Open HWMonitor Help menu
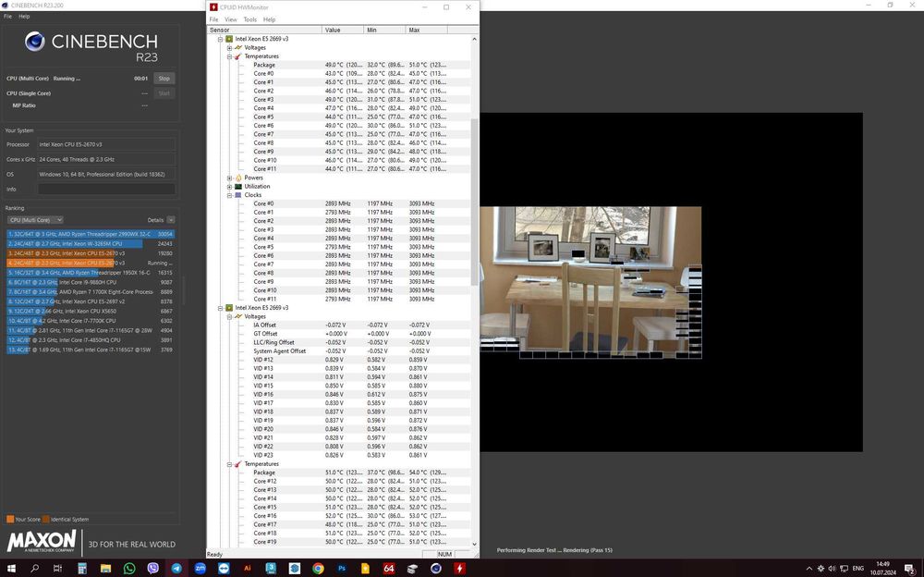 [x=269, y=19]
